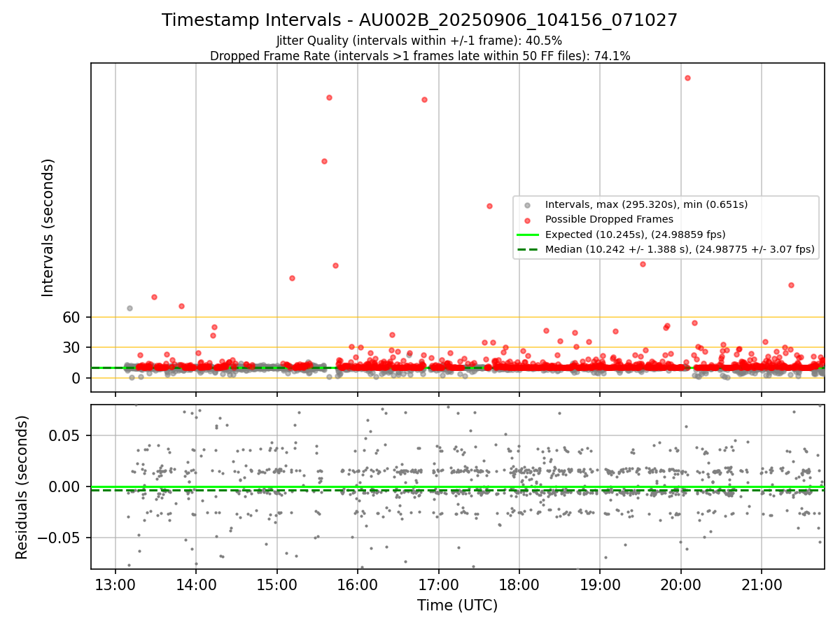Click the '18:00' x-axis tick label
This screenshot has width=840, height=630.
click(x=519, y=584)
